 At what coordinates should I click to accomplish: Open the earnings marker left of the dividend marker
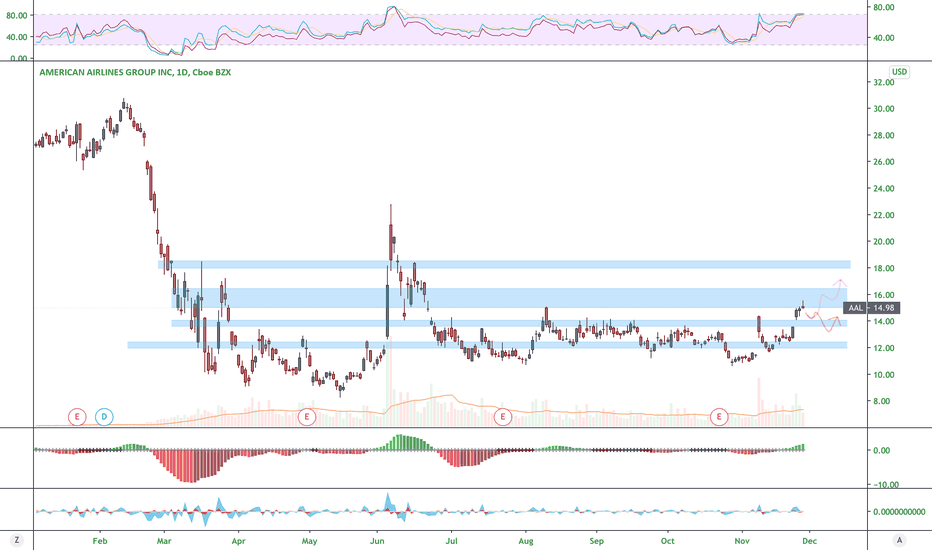(x=77, y=417)
